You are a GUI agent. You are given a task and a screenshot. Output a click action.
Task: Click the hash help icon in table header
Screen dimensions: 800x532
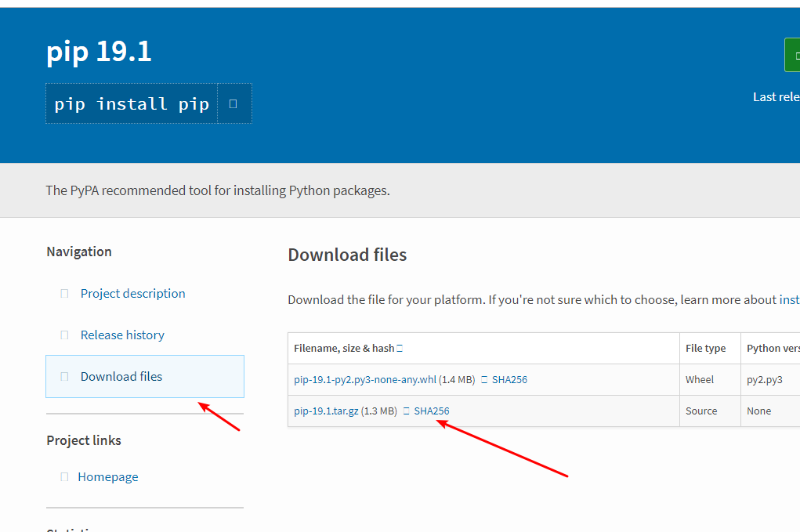point(400,349)
